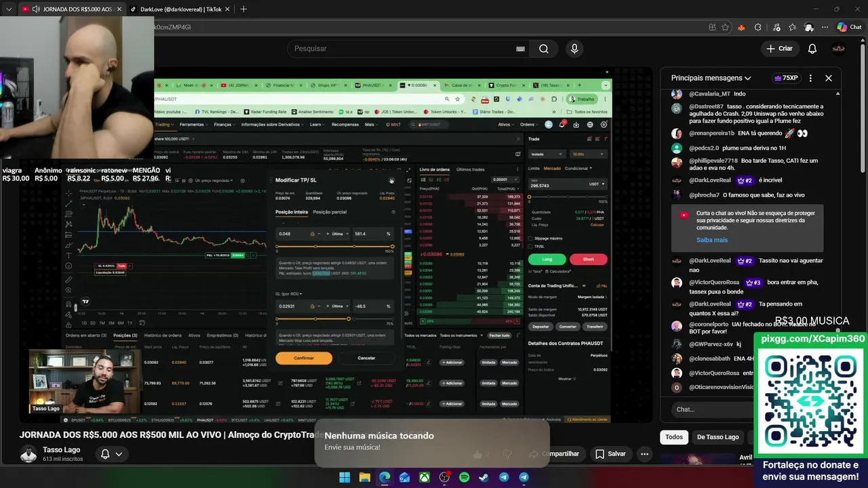The width and height of the screenshot is (868, 488).
Task: Open the YouTube account avatar menu
Action: [839, 49]
